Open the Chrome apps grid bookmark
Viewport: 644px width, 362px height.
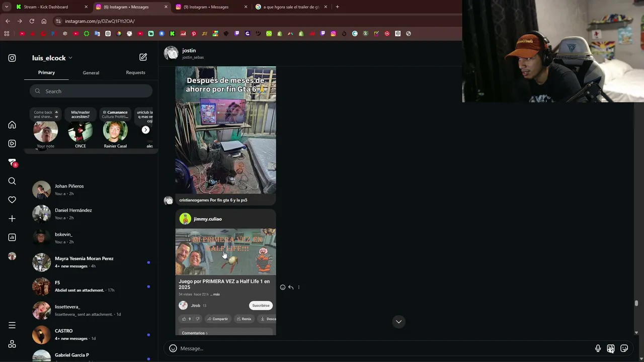coord(7,34)
